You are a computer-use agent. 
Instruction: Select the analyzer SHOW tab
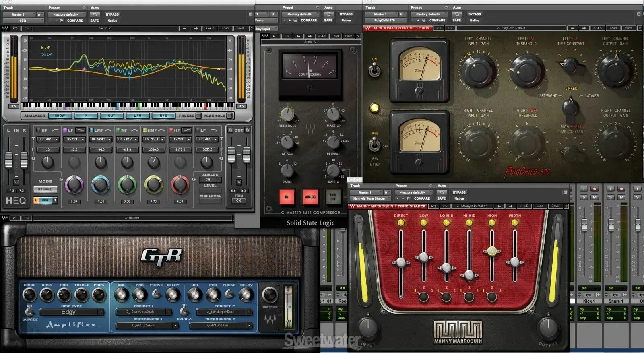coord(60,116)
